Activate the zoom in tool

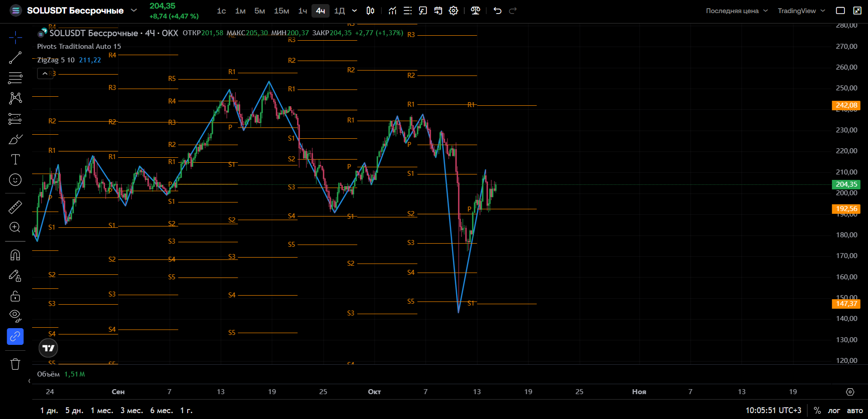(15, 227)
